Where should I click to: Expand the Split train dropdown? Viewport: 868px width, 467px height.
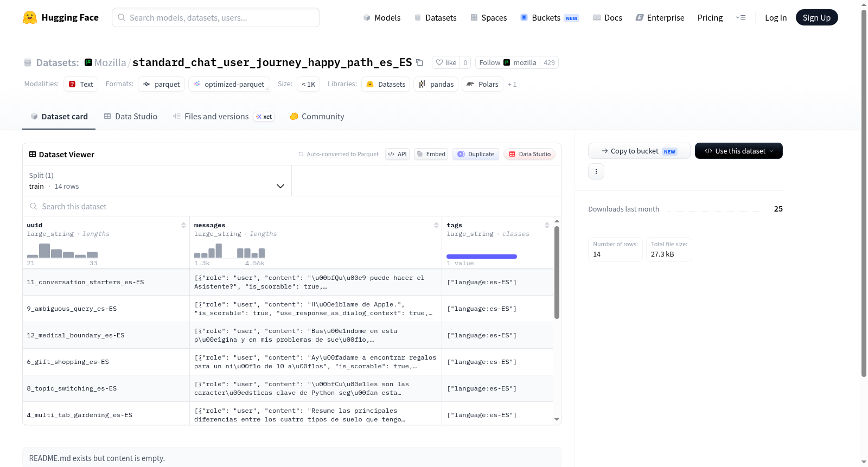[157, 181]
